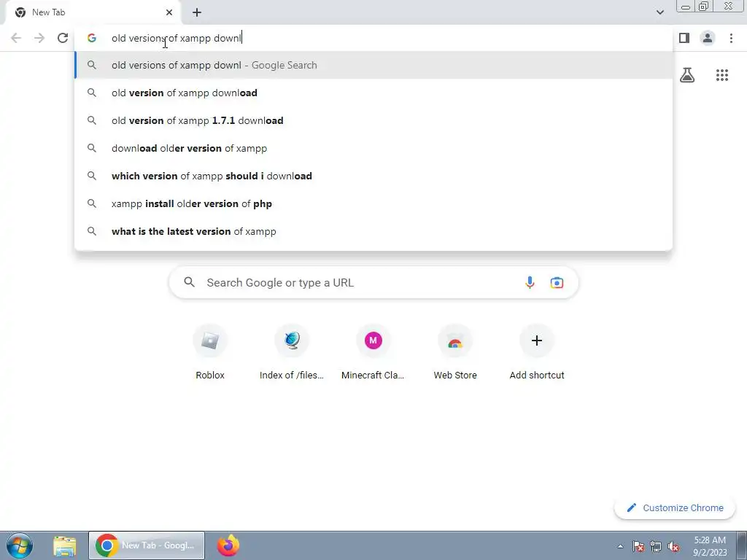
Task: Show hidden tray icons arrow
Action: click(620, 546)
